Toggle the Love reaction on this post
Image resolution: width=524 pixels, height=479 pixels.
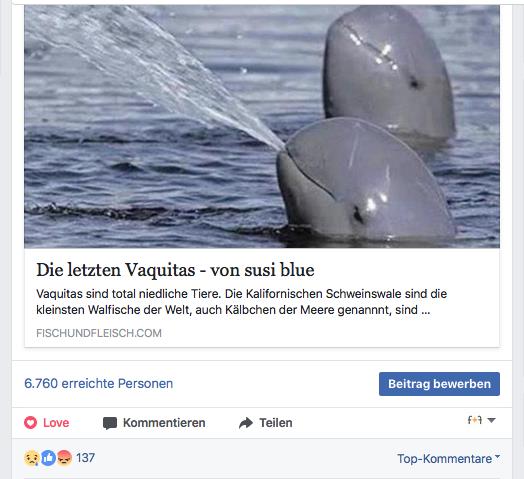[47, 423]
